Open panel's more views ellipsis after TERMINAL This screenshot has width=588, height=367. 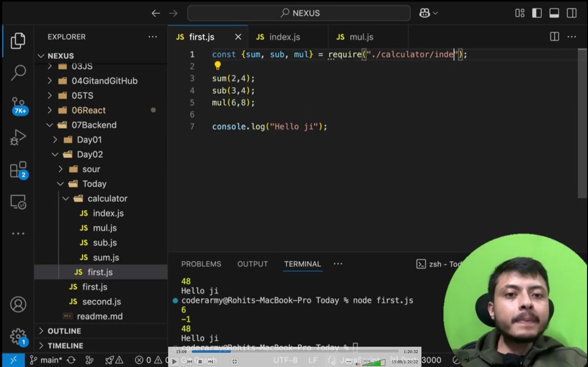point(338,264)
